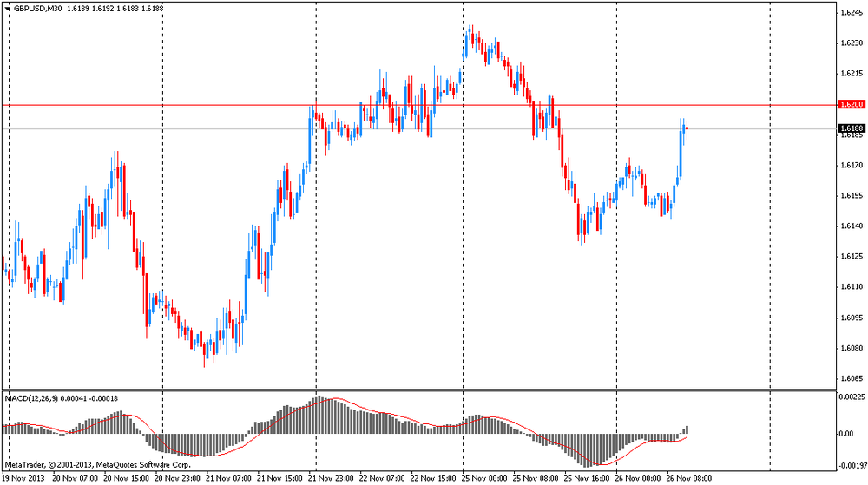
Task: Click the 1.6140 price scale value
Action: [852, 226]
